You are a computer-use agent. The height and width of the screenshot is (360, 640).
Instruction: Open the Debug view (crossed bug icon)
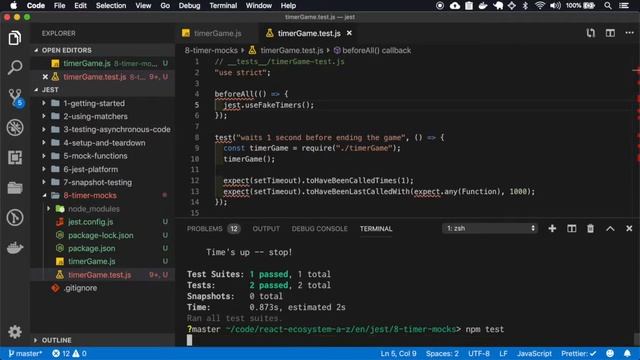click(15, 128)
